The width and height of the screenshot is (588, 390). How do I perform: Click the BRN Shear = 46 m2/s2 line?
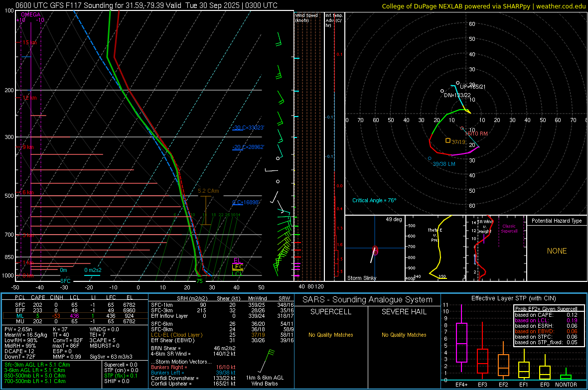tap(193, 348)
